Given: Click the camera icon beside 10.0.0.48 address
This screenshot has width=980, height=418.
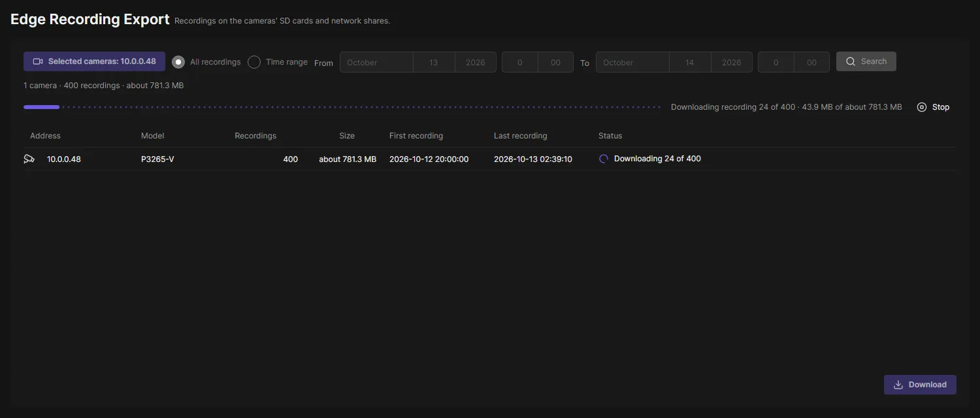Looking at the screenshot, I should (29, 159).
